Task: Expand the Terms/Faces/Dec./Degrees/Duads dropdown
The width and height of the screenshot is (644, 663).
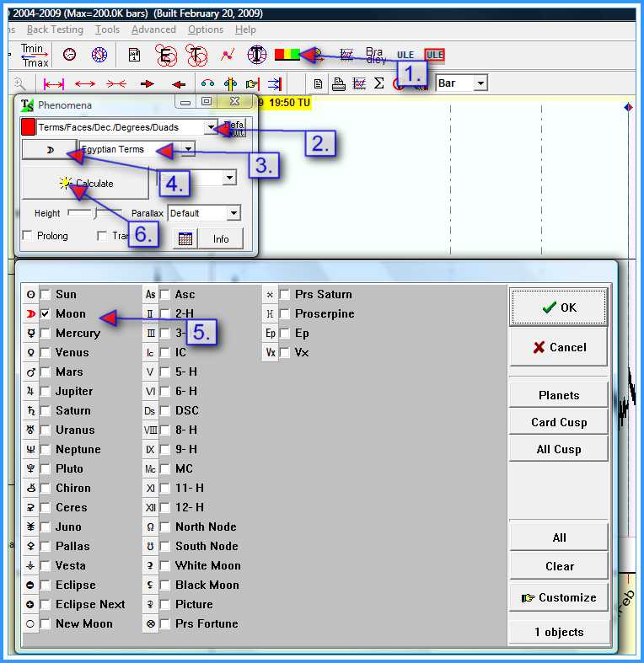Action: 211,127
